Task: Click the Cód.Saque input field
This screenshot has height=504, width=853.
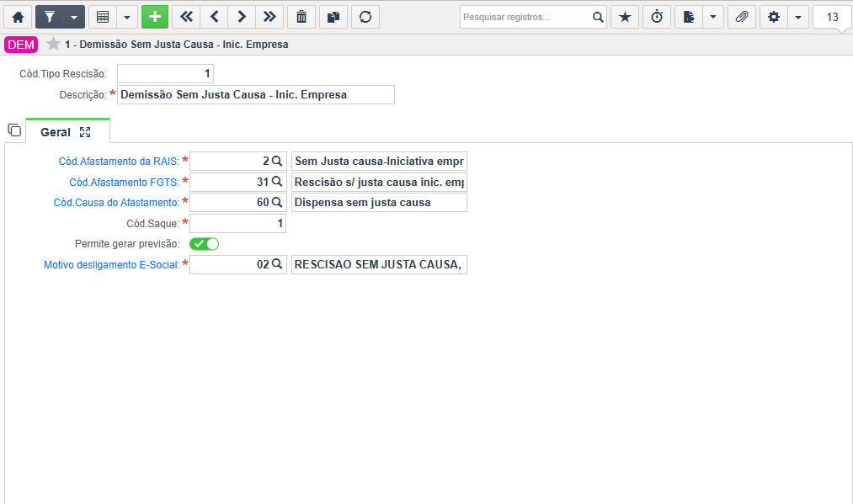Action: 237,224
